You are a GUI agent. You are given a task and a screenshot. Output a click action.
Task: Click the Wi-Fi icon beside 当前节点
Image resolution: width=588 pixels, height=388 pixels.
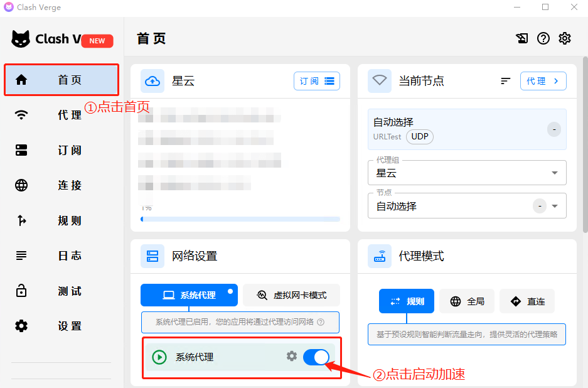[x=380, y=81]
